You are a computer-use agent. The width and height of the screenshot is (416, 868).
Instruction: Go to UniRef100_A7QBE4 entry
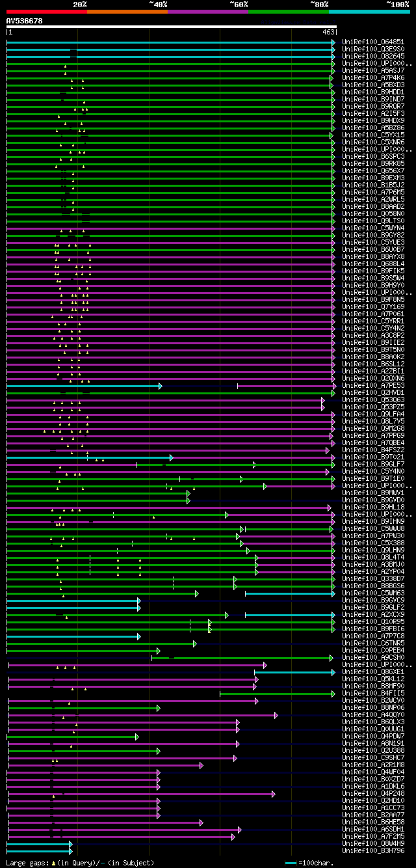coord(374,442)
